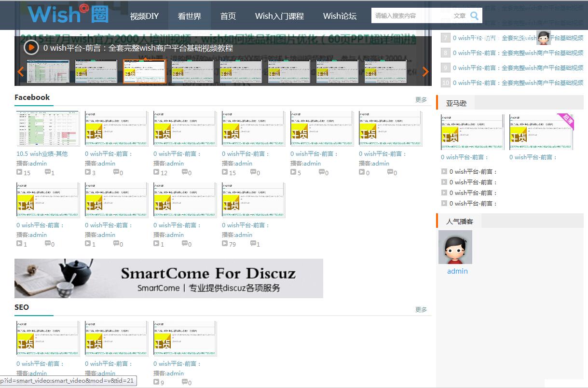
Task: Click 更多 in the SEO section
Action: coord(421,309)
